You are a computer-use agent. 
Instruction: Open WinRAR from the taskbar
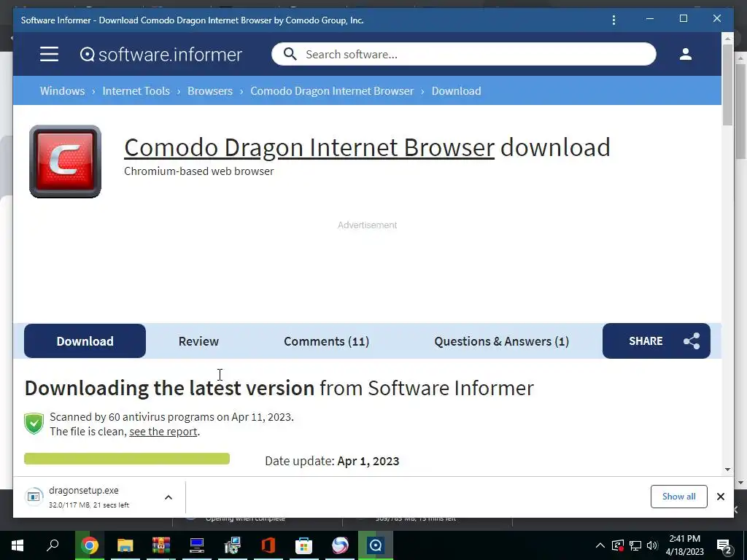[x=161, y=545]
